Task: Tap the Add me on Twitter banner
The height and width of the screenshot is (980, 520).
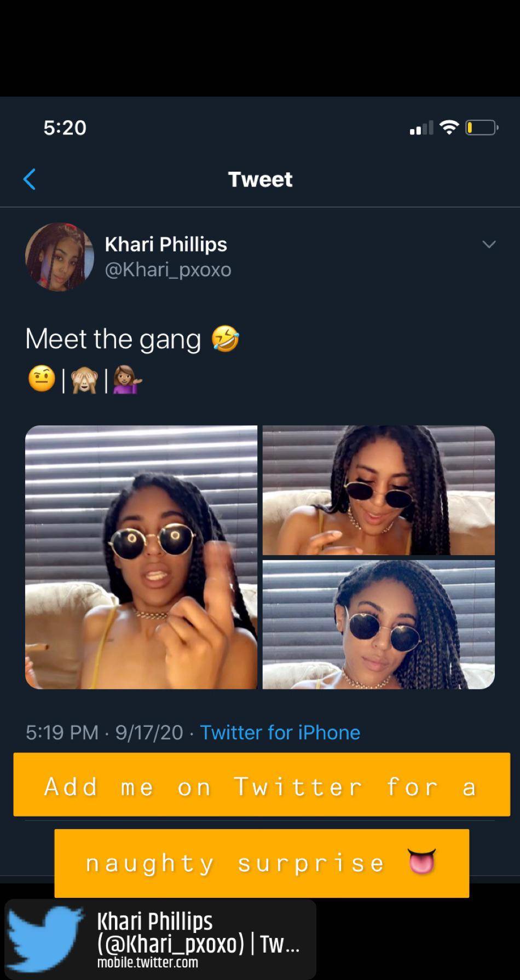Action: 262,785
